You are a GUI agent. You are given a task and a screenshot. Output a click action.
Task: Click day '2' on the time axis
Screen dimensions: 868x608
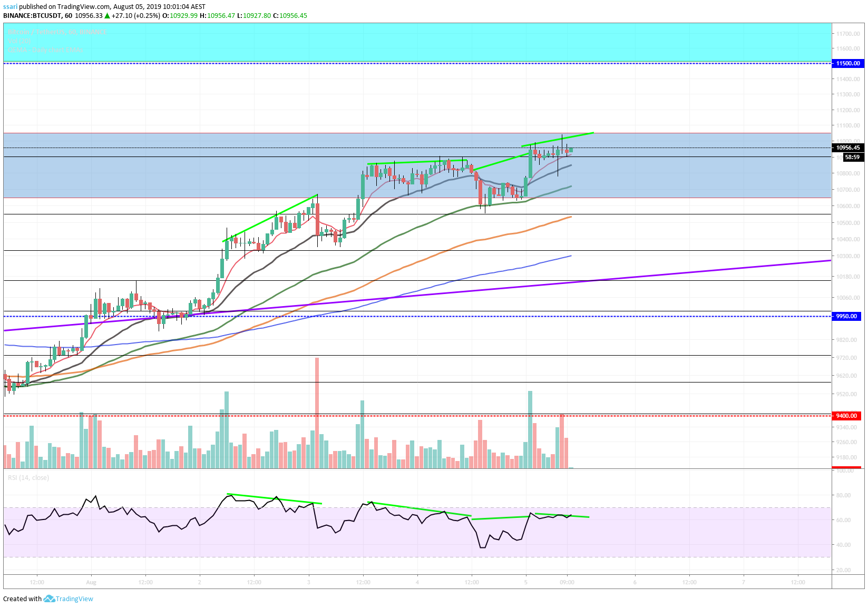(200, 582)
